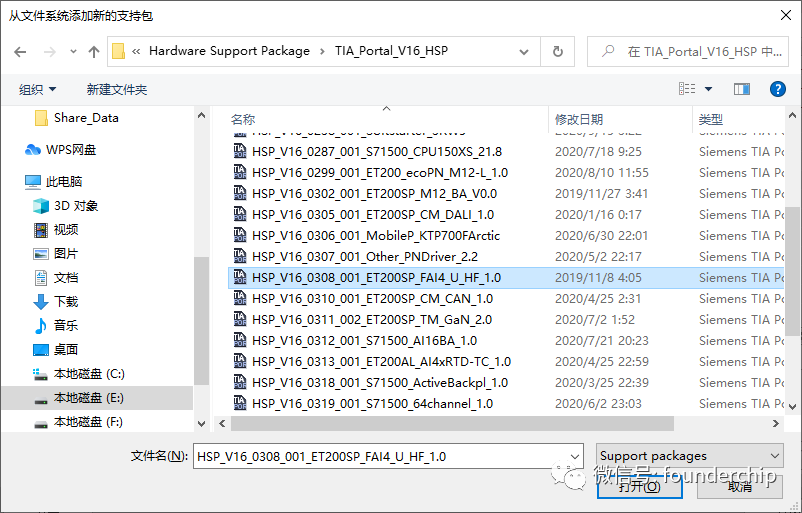Screen dimensions: 802x513
Task: Click the 2020/7/18 9:25 date cell
Action: coord(598,151)
